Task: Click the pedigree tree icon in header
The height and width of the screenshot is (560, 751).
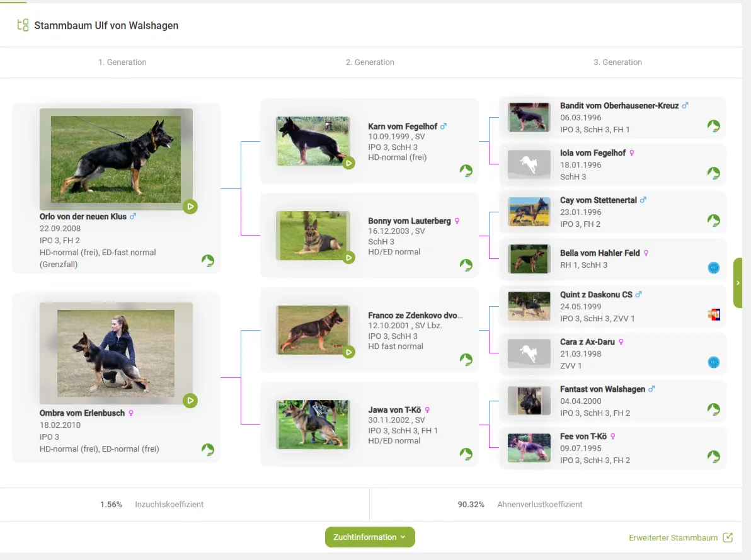Action: 23,26
